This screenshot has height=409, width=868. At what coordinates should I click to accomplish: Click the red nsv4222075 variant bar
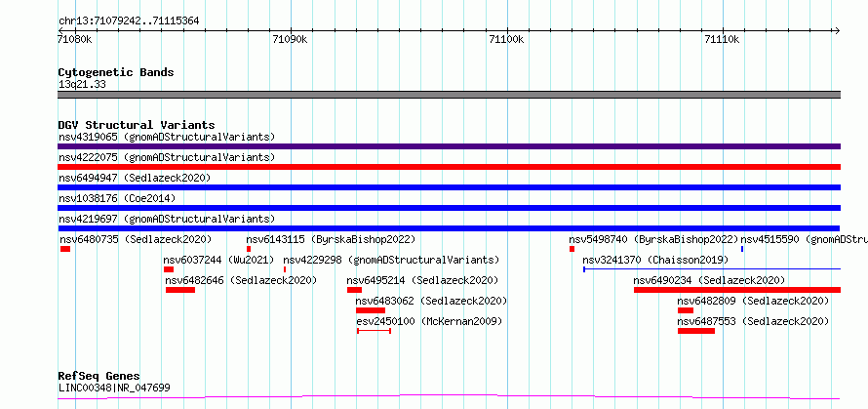[449, 167]
